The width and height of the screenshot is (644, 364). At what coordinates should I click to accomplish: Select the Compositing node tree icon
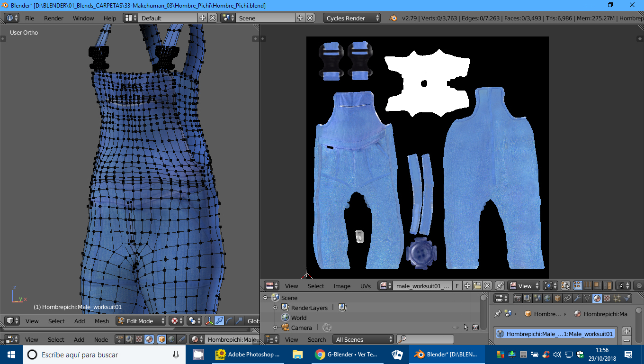point(128,339)
